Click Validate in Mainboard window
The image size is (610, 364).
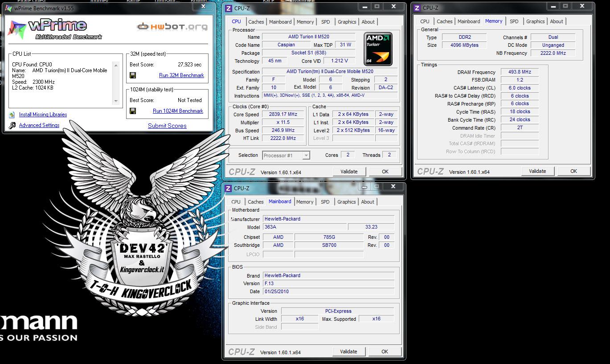click(348, 352)
